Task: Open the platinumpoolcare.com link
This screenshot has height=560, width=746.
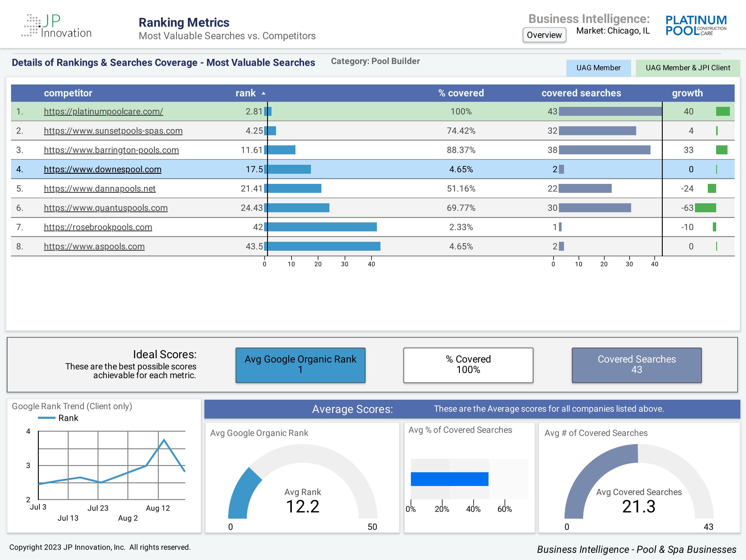Action: coord(103,111)
